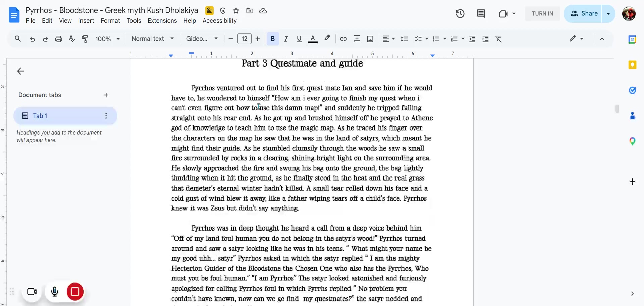Click the insert image icon
The width and height of the screenshot is (644, 306).
(370, 39)
